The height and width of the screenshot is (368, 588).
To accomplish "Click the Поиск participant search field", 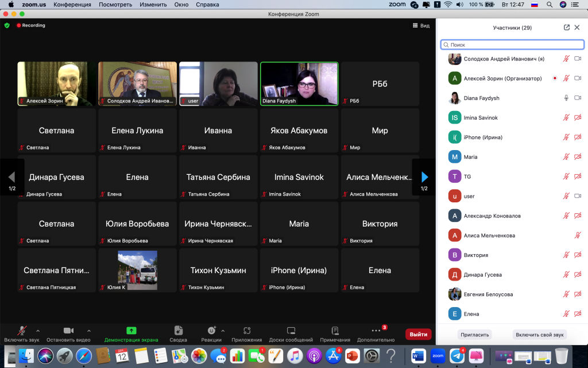I will [512, 45].
